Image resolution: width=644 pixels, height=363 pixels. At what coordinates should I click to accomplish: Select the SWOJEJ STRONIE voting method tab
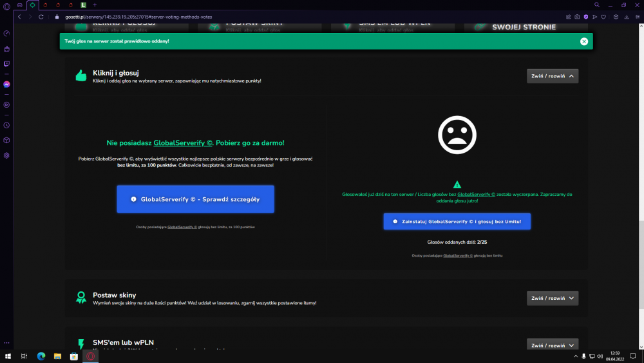(526, 27)
